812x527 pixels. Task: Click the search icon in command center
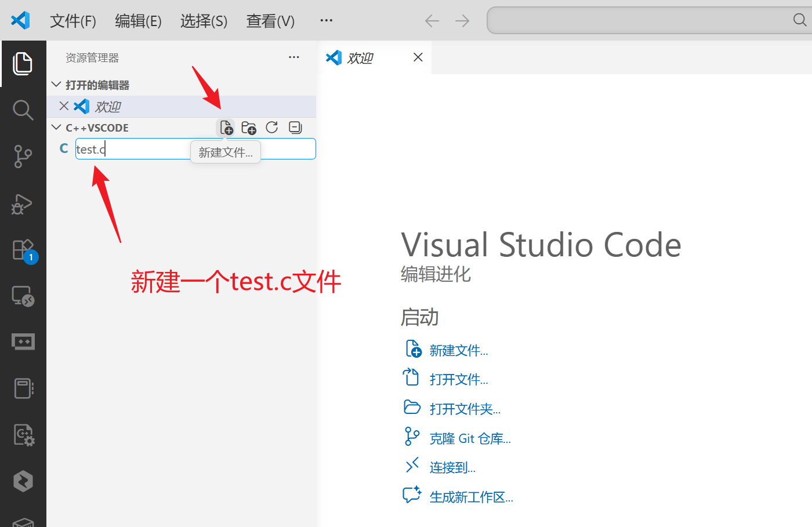pyautogui.click(x=800, y=20)
